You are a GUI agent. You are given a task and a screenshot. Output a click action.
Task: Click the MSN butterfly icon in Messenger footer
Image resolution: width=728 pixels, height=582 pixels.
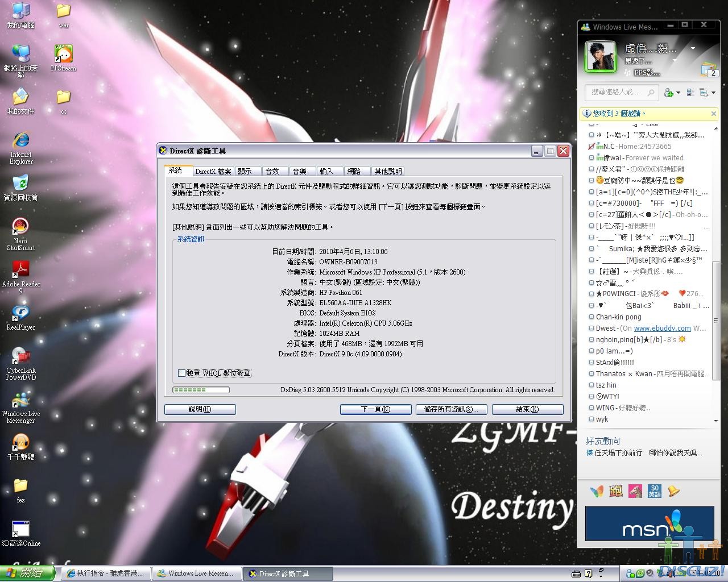(596, 491)
